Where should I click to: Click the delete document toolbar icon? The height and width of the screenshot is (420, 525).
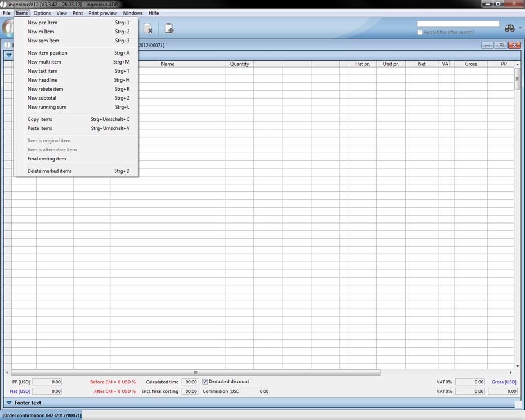148,28
